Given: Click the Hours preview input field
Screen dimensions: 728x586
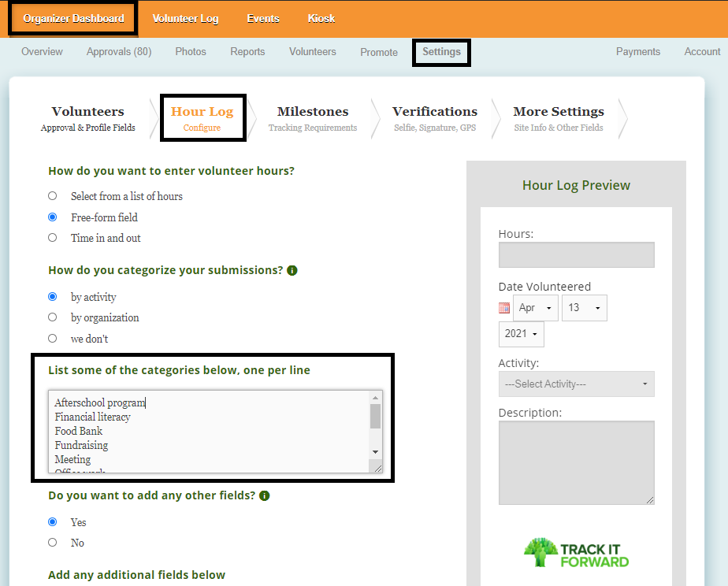Looking at the screenshot, I should pyautogui.click(x=576, y=254).
